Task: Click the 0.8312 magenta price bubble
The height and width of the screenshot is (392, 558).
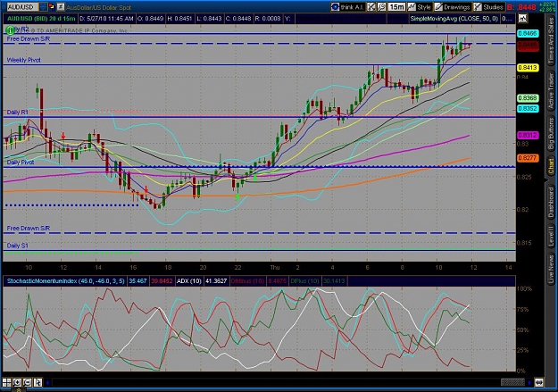Action: 528,136
